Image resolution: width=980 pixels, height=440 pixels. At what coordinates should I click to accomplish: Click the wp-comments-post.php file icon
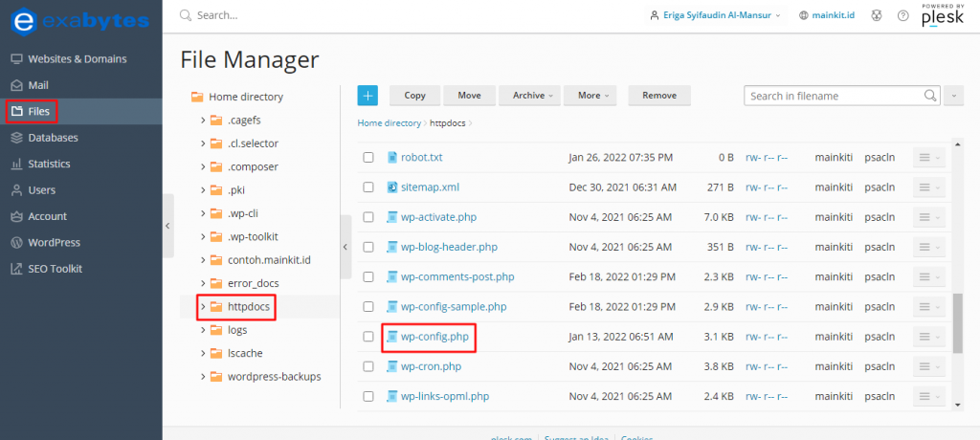[x=391, y=276]
